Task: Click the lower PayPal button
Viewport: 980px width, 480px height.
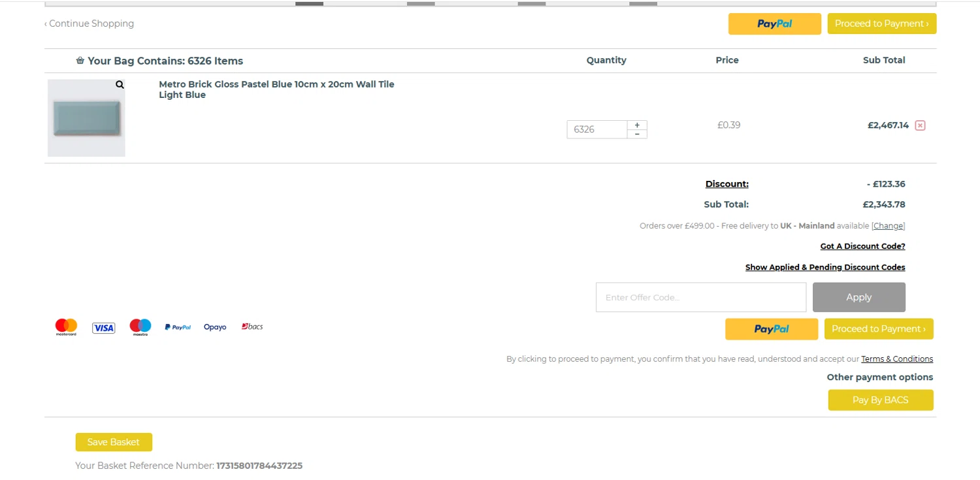Action: pyautogui.click(x=771, y=329)
